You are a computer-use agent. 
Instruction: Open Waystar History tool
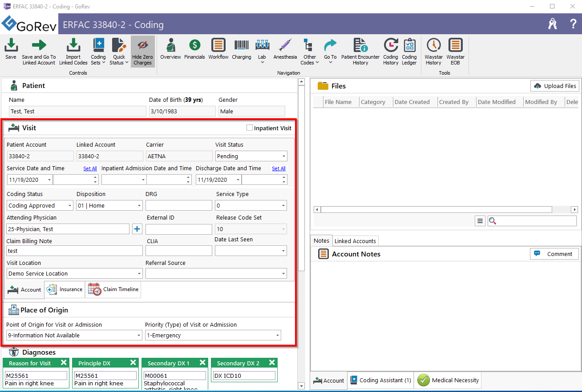point(433,52)
